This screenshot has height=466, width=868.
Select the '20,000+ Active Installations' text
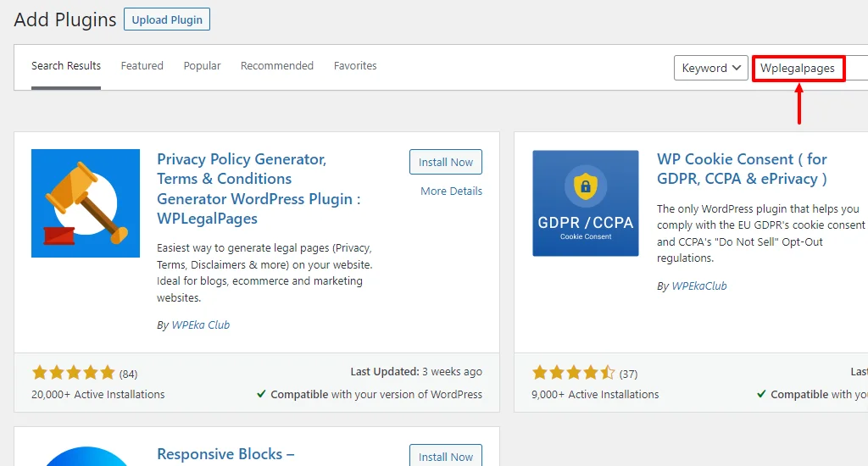(98, 395)
